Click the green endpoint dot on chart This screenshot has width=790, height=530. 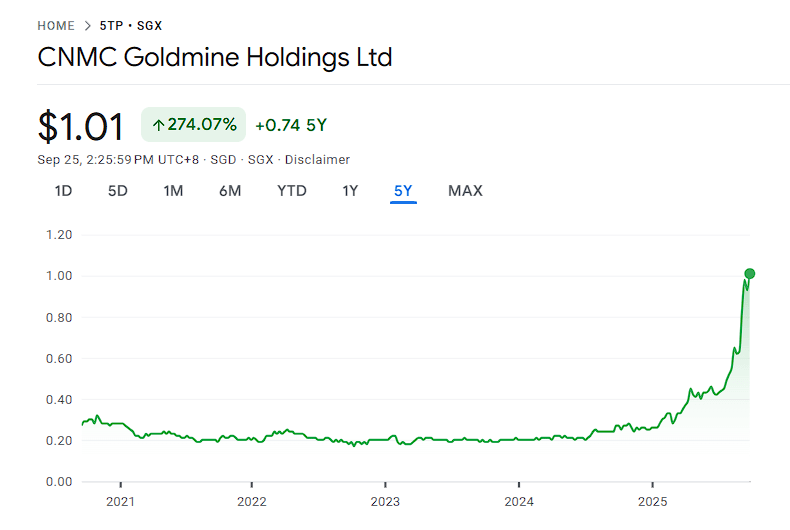[750, 274]
